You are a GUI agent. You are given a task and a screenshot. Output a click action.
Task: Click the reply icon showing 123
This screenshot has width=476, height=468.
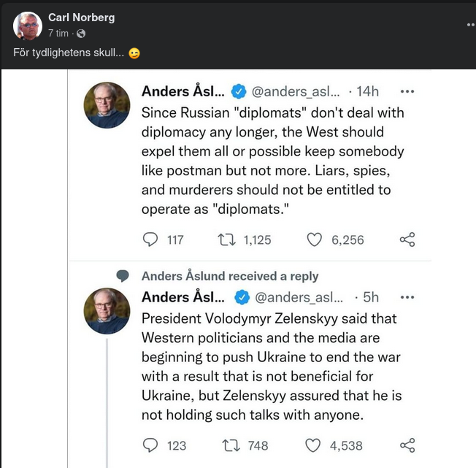coord(150,445)
